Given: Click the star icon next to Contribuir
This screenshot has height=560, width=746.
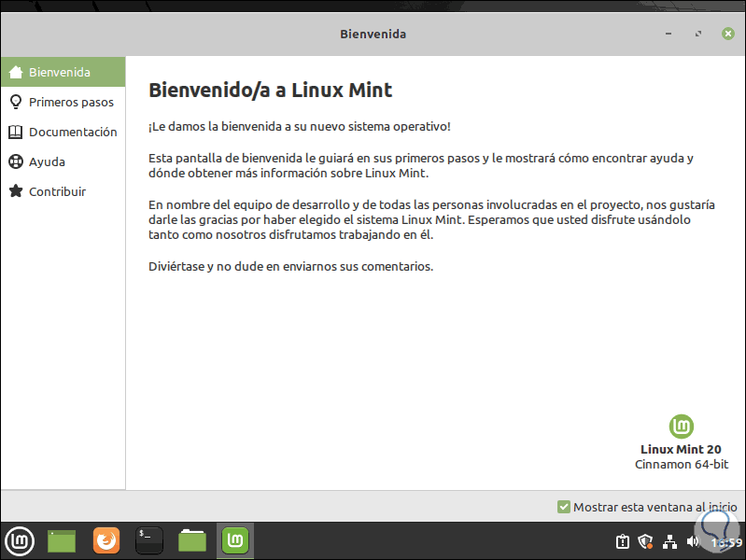Looking at the screenshot, I should tap(16, 191).
